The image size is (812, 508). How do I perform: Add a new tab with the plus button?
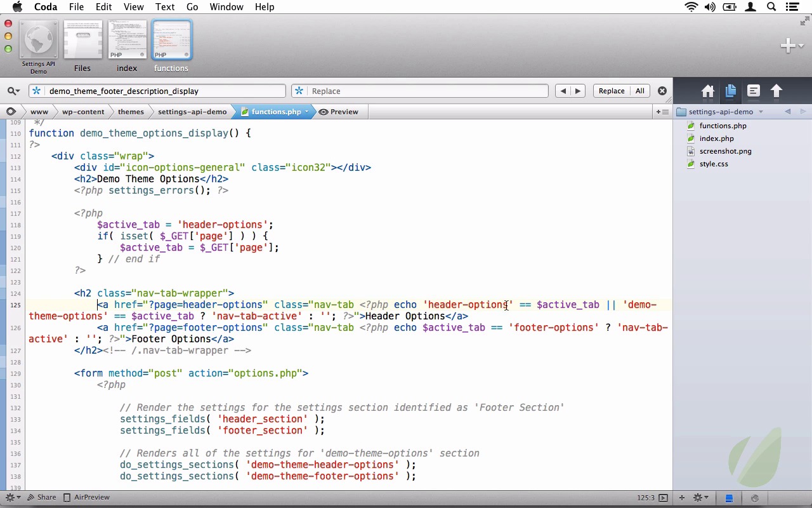[x=788, y=46]
